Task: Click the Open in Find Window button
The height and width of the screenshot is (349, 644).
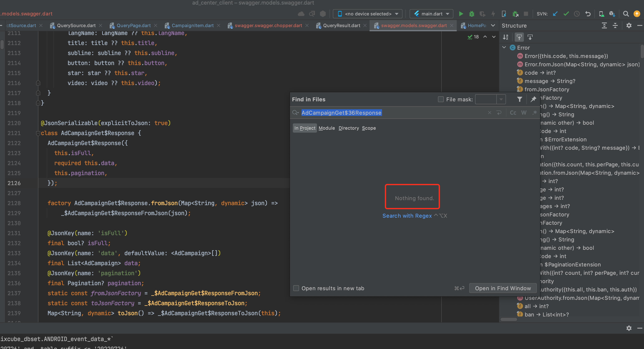Action: (503, 288)
